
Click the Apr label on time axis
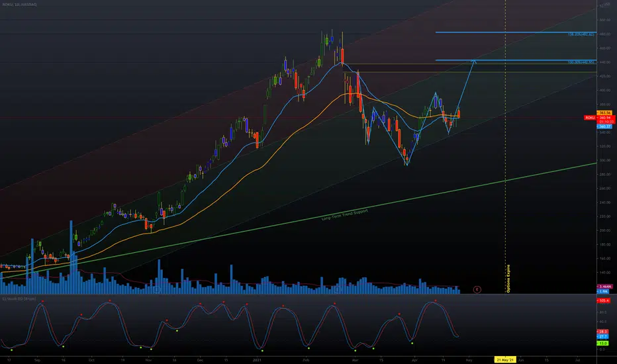pos(414,359)
